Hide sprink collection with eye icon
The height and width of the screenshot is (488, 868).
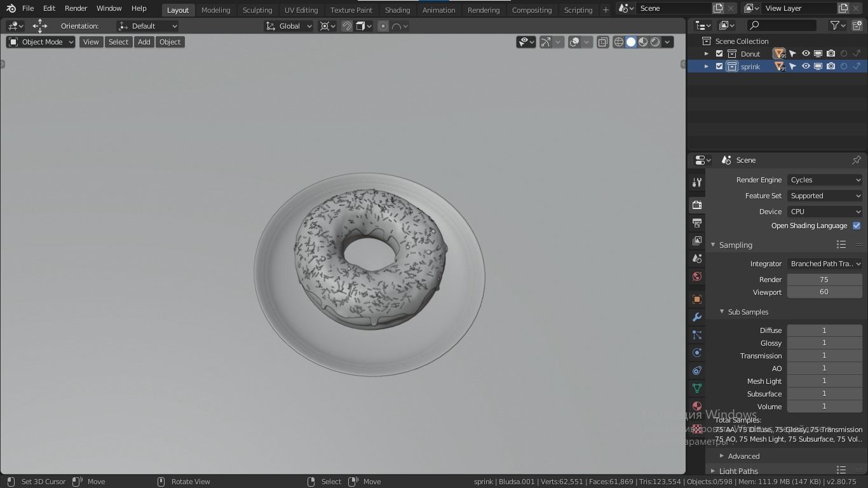806,67
